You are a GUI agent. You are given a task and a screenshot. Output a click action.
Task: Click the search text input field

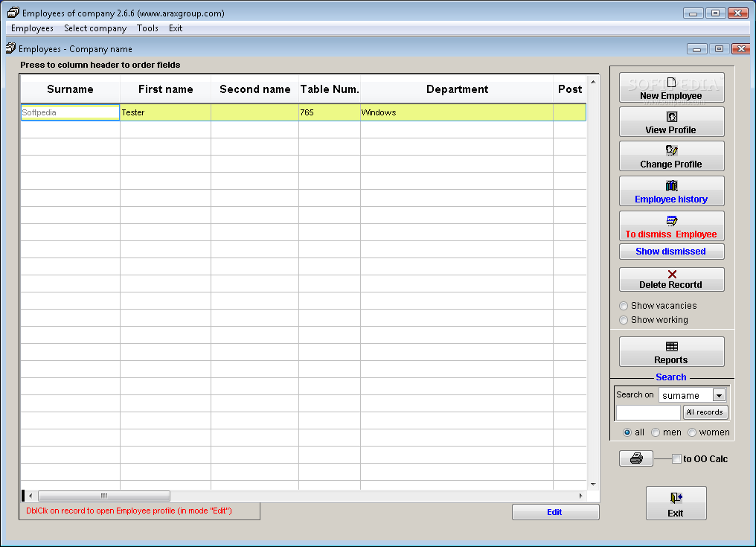(x=648, y=412)
